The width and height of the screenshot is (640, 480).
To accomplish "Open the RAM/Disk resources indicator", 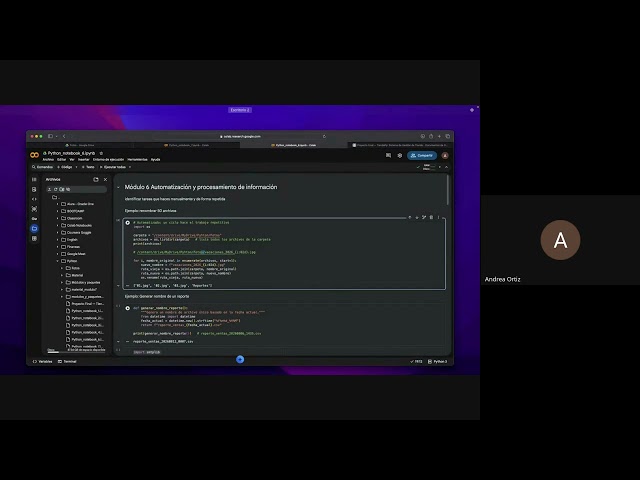I will (x=429, y=167).
